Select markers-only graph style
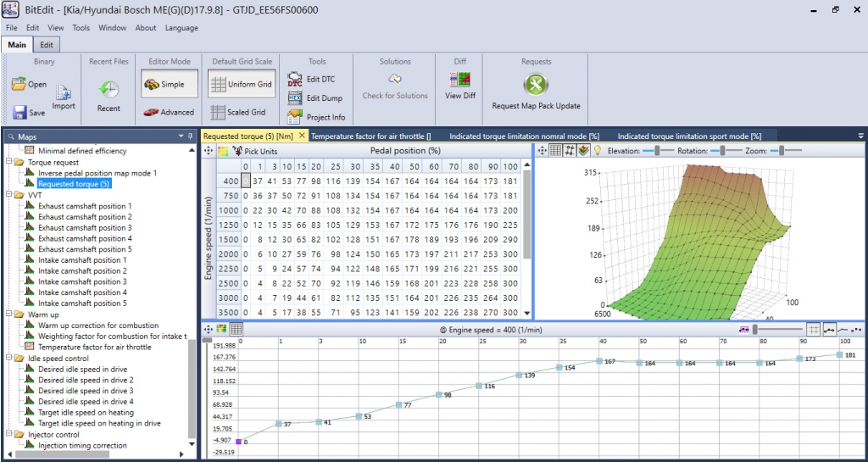 pyautogui.click(x=857, y=329)
